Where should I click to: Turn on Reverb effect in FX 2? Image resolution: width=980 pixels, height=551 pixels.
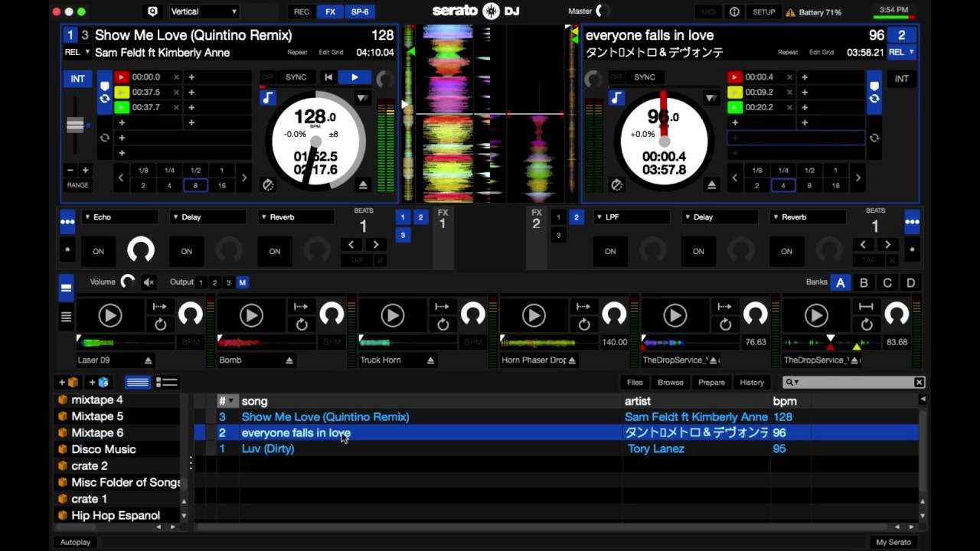coord(786,251)
